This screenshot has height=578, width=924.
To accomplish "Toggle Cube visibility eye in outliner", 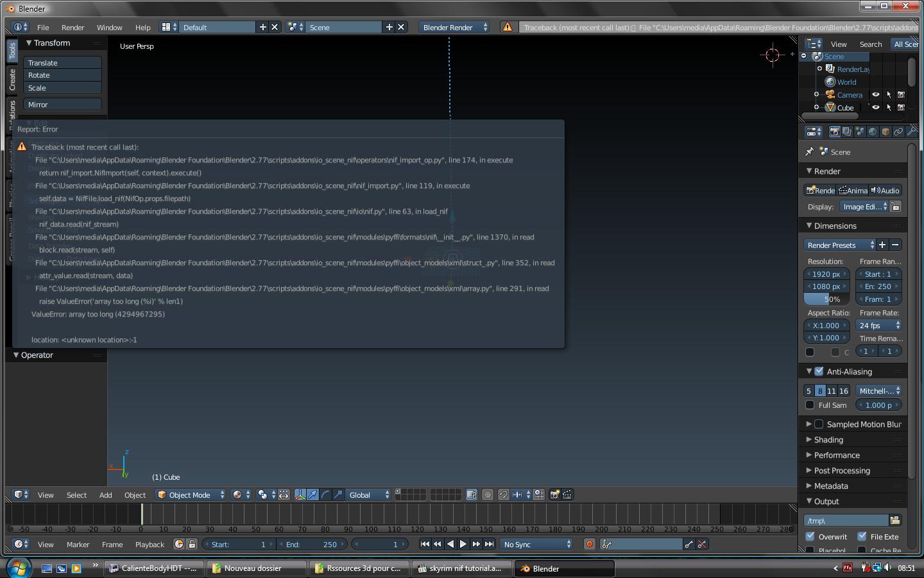I will tap(875, 107).
